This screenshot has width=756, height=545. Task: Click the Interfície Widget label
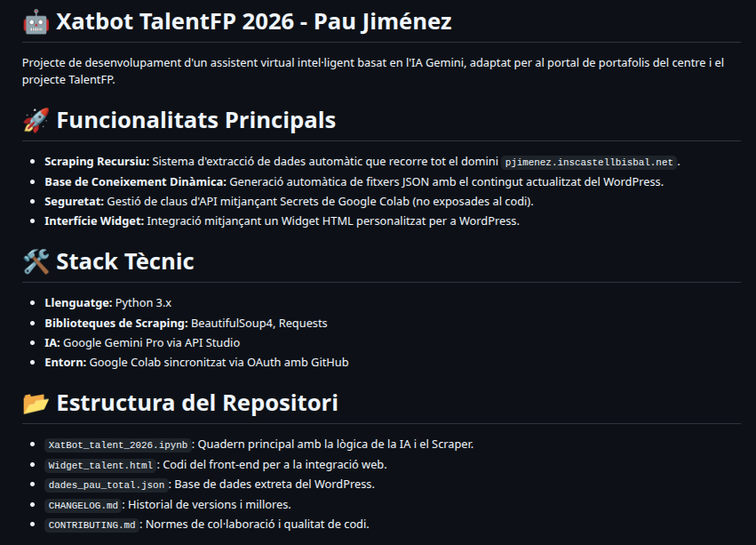click(93, 220)
